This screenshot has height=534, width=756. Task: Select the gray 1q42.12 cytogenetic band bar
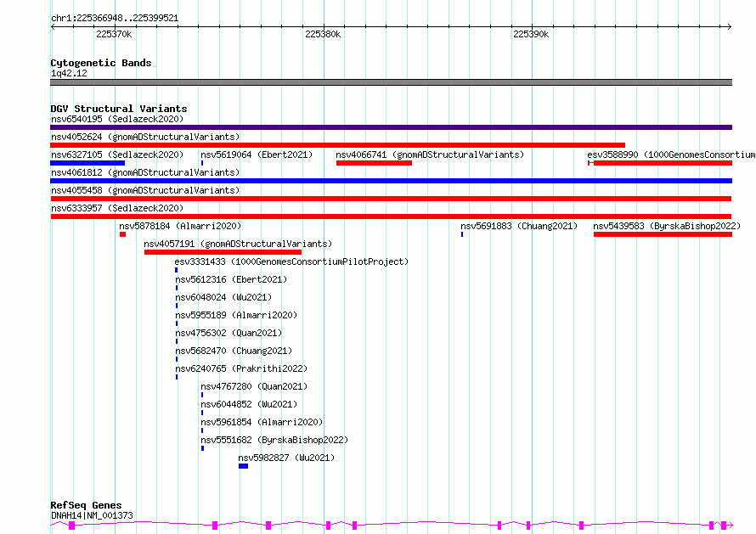tap(391, 82)
